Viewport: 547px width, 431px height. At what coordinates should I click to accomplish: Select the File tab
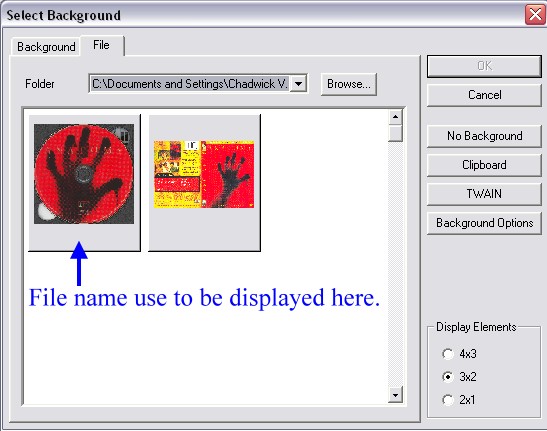102,45
